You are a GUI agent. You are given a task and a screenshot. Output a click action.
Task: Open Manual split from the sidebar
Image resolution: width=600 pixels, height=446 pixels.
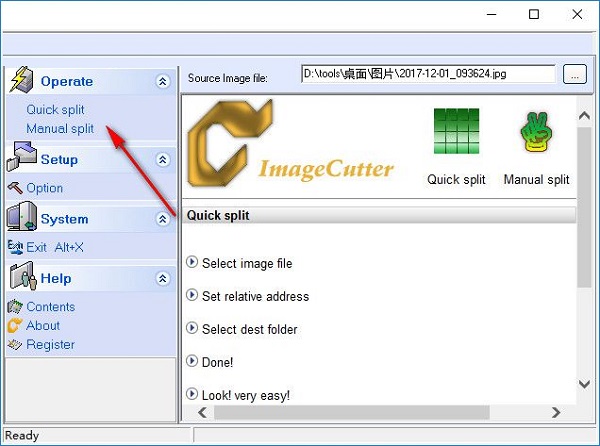click(60, 129)
